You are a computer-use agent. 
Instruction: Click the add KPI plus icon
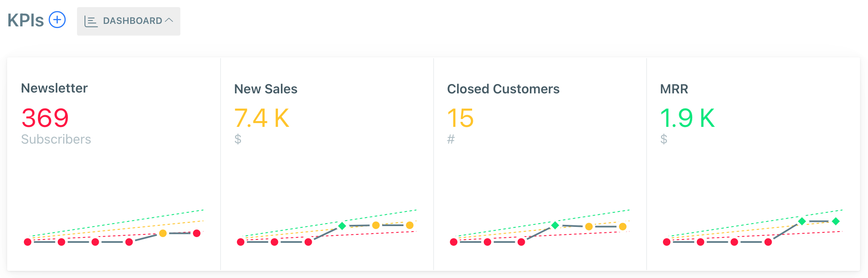pyautogui.click(x=57, y=20)
